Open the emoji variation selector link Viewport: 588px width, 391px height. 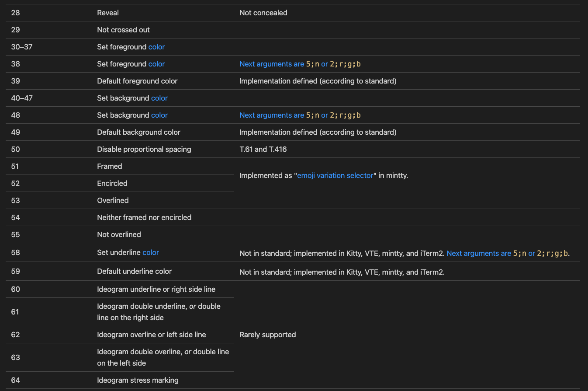335,175
